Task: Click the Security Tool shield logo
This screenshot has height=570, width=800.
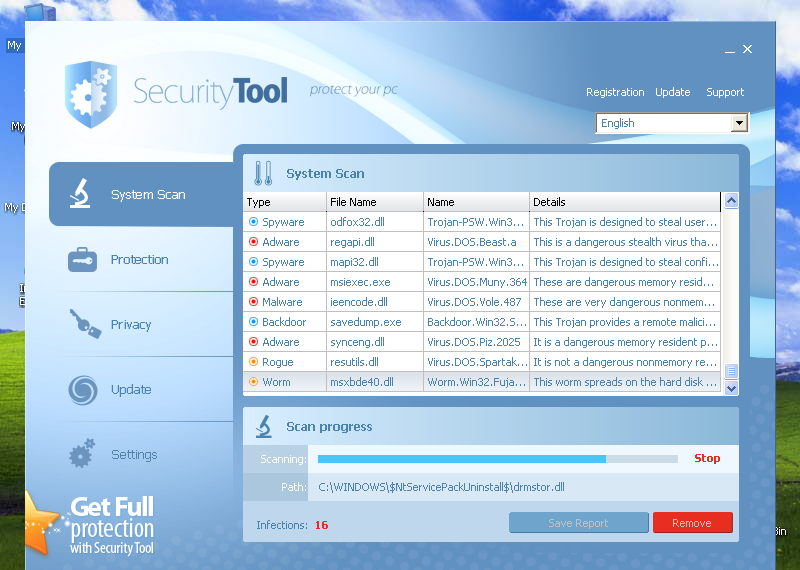Action: pos(91,95)
